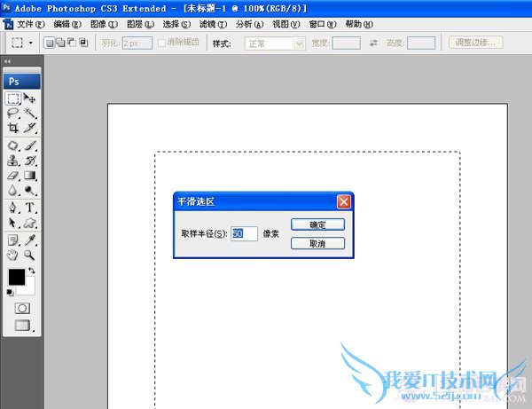532x409 pixels.
Task: Select the Pen tool
Action: [13, 207]
